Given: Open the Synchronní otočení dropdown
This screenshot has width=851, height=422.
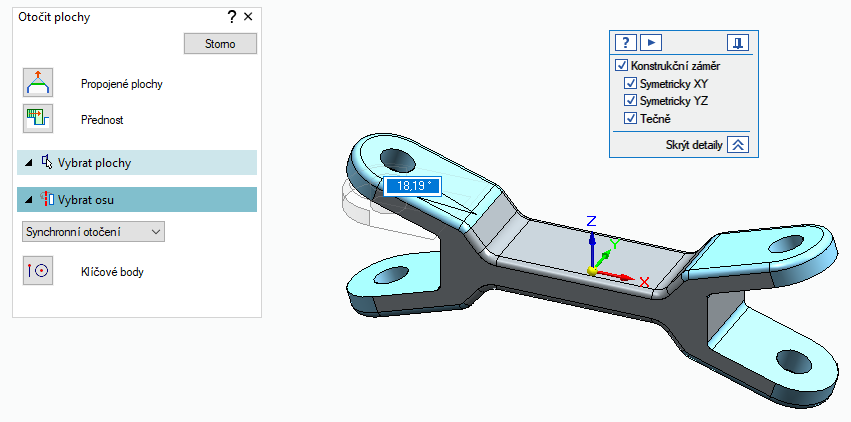Looking at the screenshot, I should click(x=93, y=232).
